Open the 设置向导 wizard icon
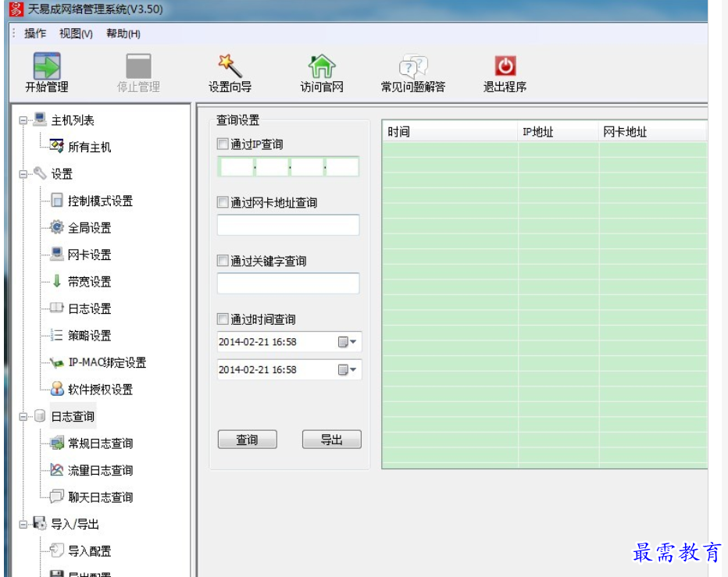The width and height of the screenshot is (728, 577). [x=230, y=67]
